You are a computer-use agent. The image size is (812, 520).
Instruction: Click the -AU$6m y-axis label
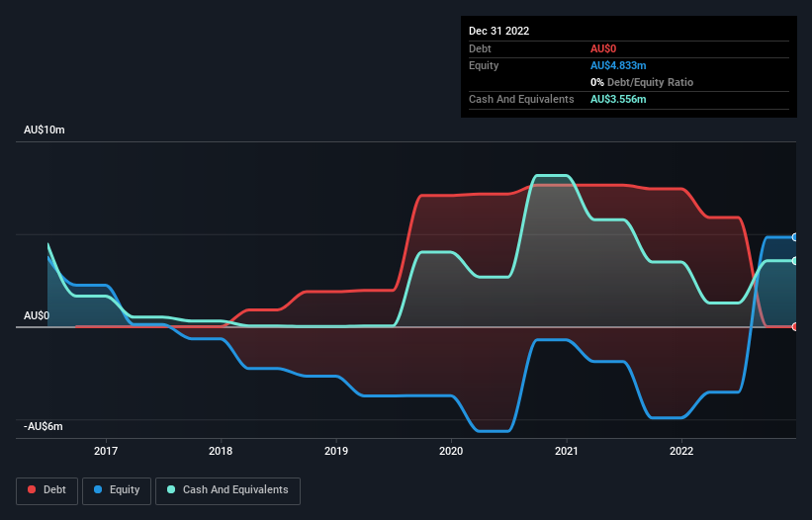43,426
